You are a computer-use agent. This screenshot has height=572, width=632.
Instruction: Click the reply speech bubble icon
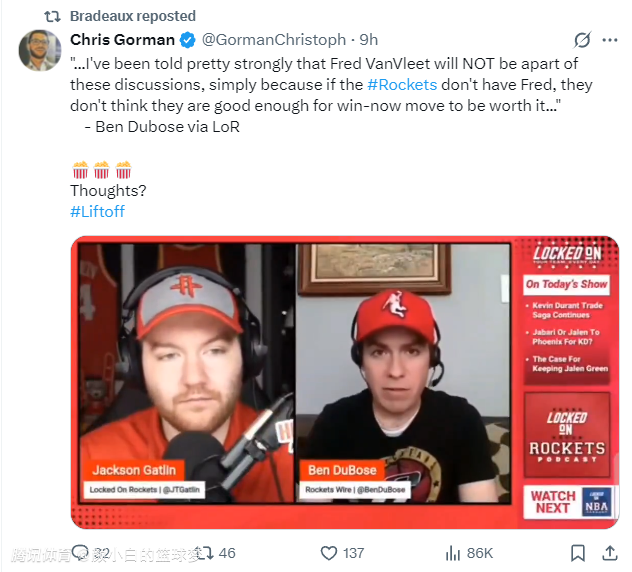(80, 553)
